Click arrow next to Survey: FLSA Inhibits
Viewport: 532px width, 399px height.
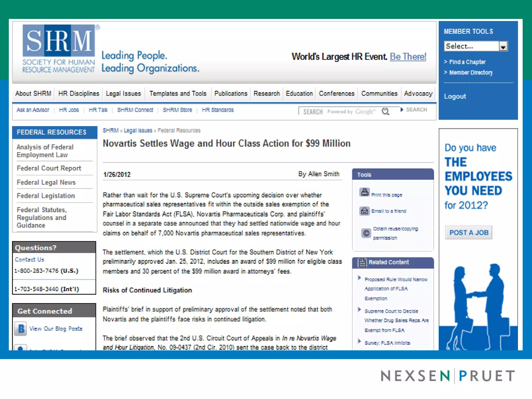click(359, 341)
